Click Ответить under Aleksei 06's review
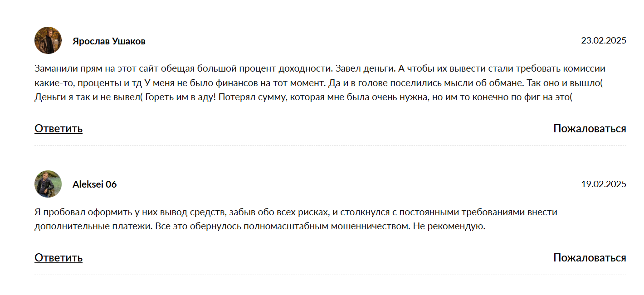This screenshot has width=644, height=295. 59,258
